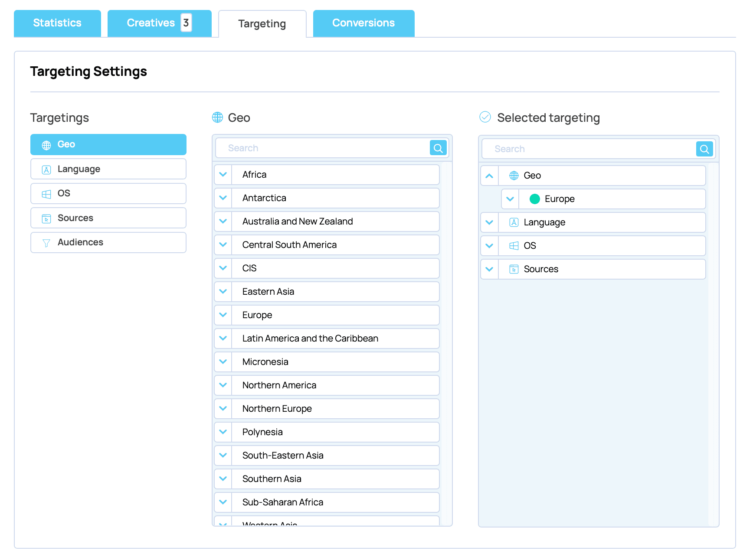Toggle the green status dot beside Europe
The height and width of the screenshot is (560, 753).
[x=534, y=199]
